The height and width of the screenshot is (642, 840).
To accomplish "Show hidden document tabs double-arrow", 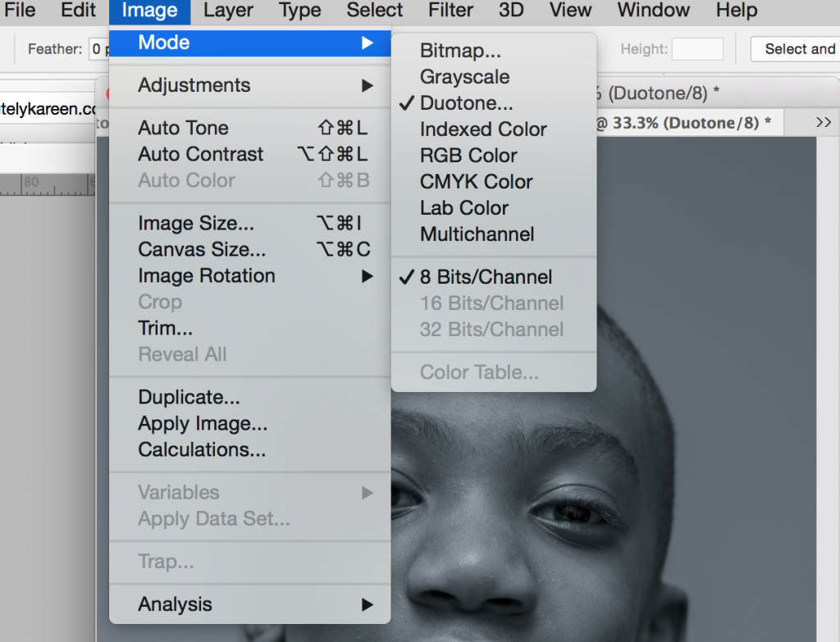I will click(824, 123).
